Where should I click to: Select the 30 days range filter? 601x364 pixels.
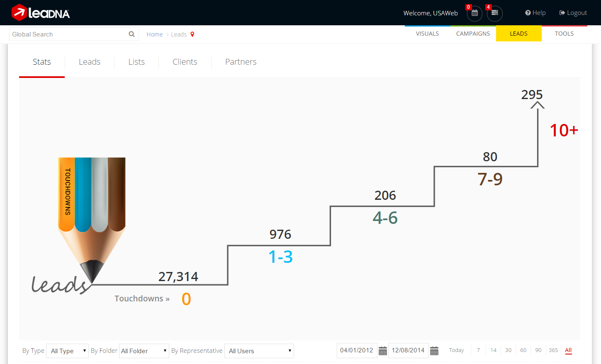(x=508, y=350)
